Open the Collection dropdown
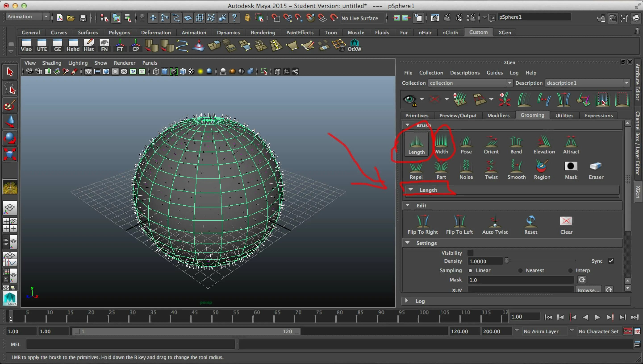This screenshot has height=364, width=643. pos(470,83)
